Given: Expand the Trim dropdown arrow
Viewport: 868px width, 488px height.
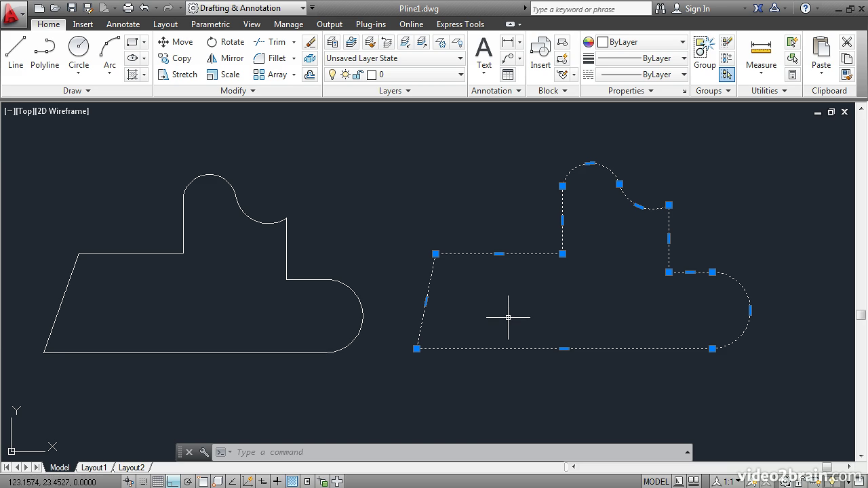Looking at the screenshot, I should pos(294,42).
